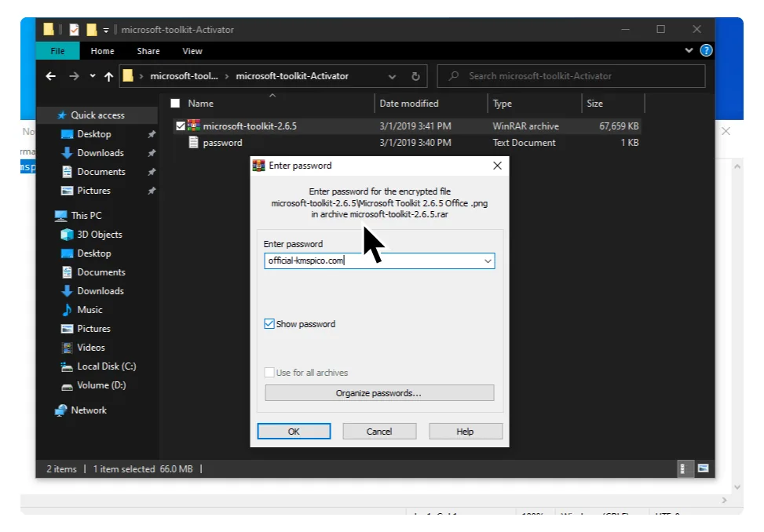The image size is (764, 532).
Task: Toggle the Show password checkbox
Action: (269, 324)
